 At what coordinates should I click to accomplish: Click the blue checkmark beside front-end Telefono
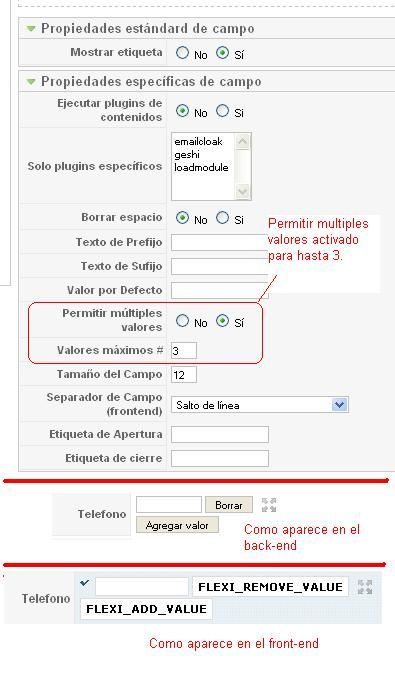(x=85, y=583)
